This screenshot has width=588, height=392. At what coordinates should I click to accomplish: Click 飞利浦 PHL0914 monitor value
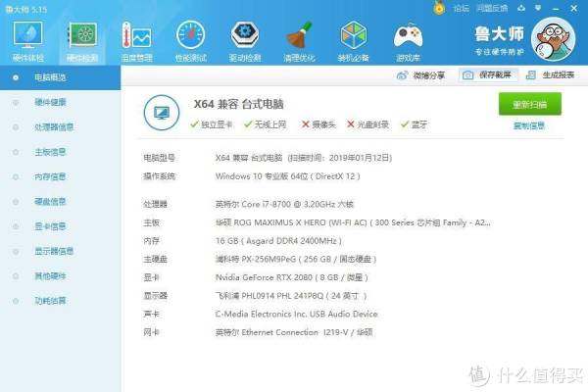pyautogui.click(x=291, y=296)
